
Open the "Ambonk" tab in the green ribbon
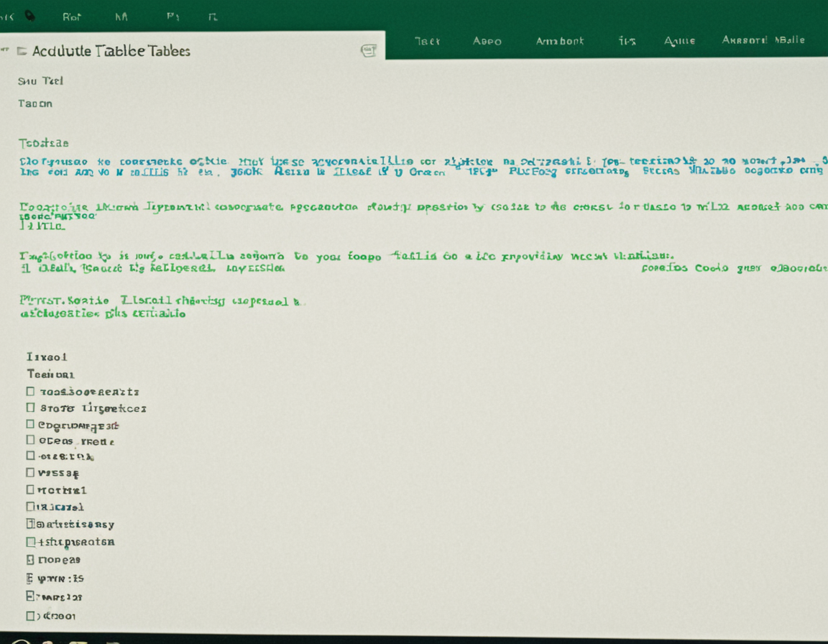(x=559, y=42)
